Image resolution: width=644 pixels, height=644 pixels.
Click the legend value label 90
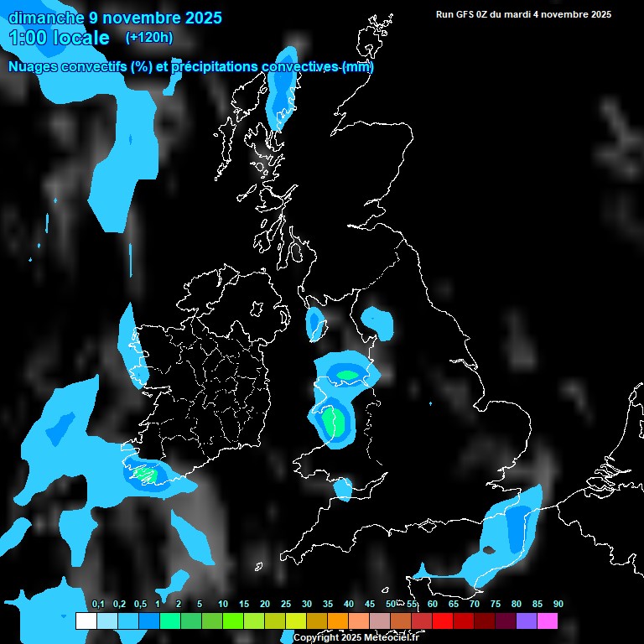[x=558, y=605]
